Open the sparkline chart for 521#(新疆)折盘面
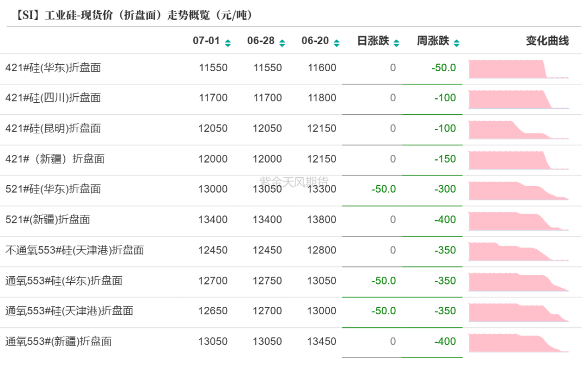 [520, 220]
